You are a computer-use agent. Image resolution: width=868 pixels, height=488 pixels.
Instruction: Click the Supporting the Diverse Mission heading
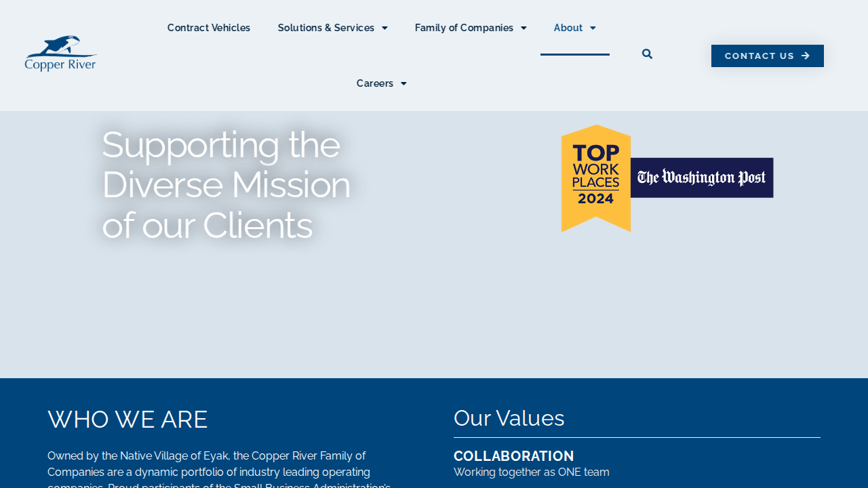tap(226, 184)
